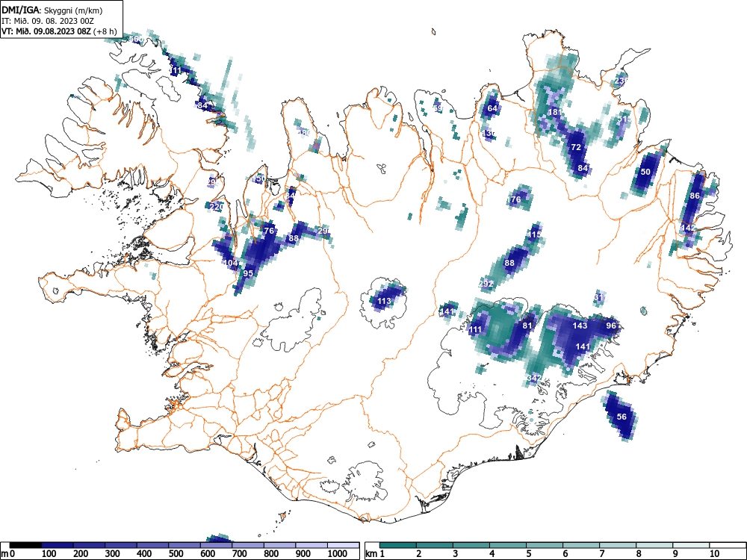Click visibility value '56' offshore southeast

(x=622, y=416)
